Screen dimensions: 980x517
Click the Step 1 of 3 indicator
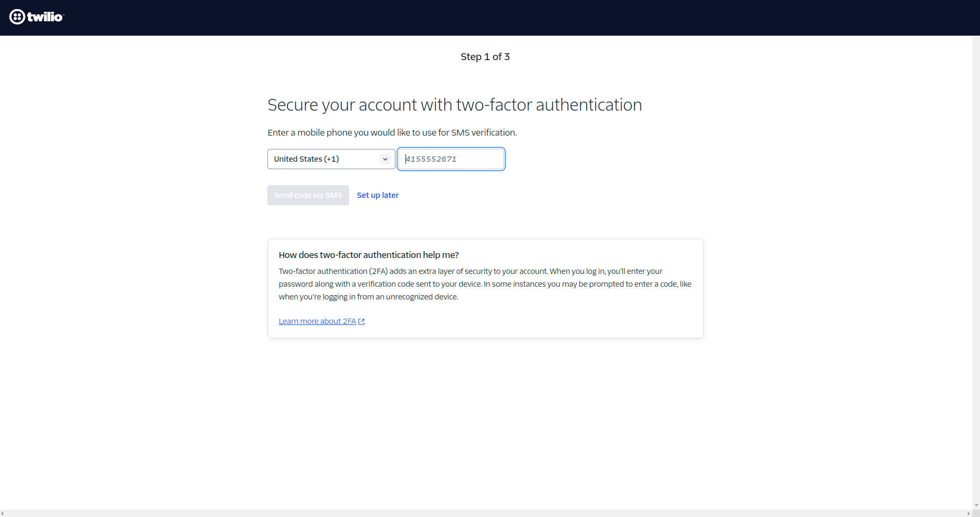(x=485, y=57)
